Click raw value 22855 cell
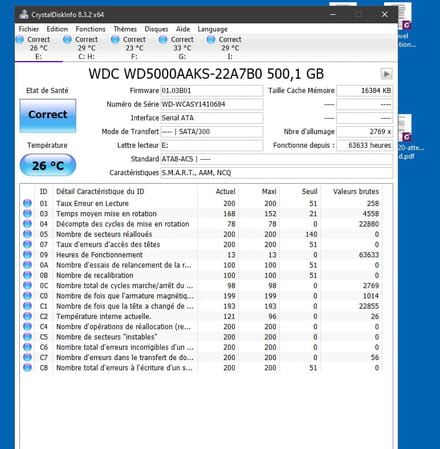 (x=369, y=306)
